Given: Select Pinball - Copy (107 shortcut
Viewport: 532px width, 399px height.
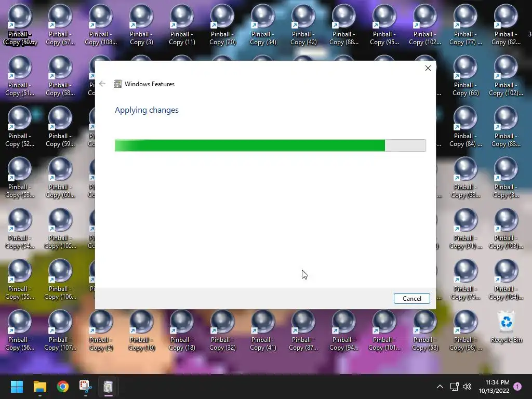Looking at the screenshot, I should point(60,331).
